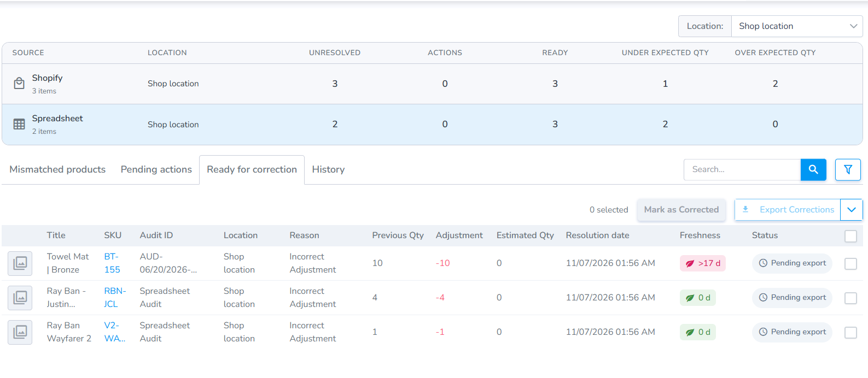Click the SKU column header

(113, 235)
